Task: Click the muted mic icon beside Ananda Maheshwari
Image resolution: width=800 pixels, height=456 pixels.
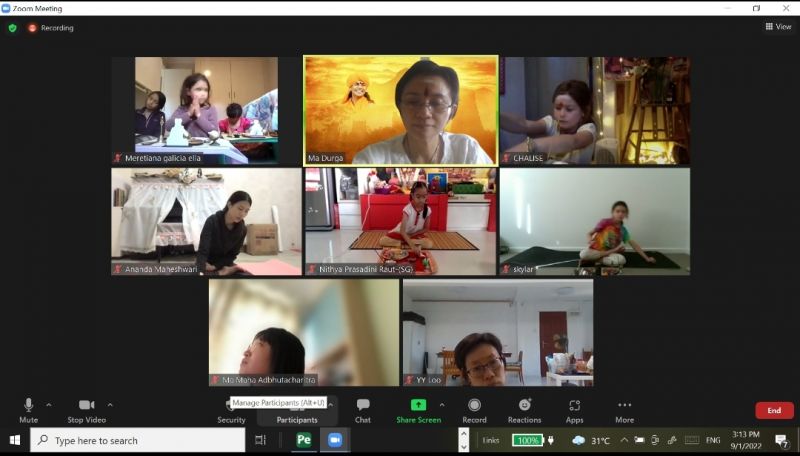Action: (118, 269)
